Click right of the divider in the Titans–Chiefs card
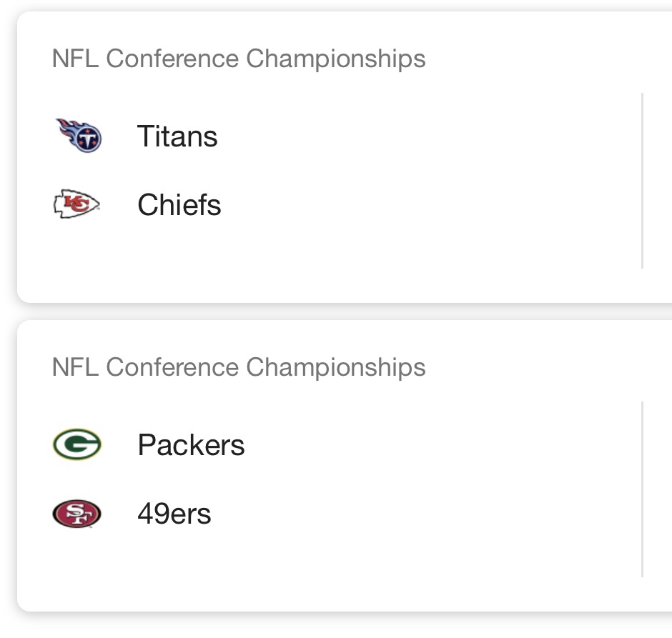Viewport: 672px width, 638px height. tap(658, 181)
